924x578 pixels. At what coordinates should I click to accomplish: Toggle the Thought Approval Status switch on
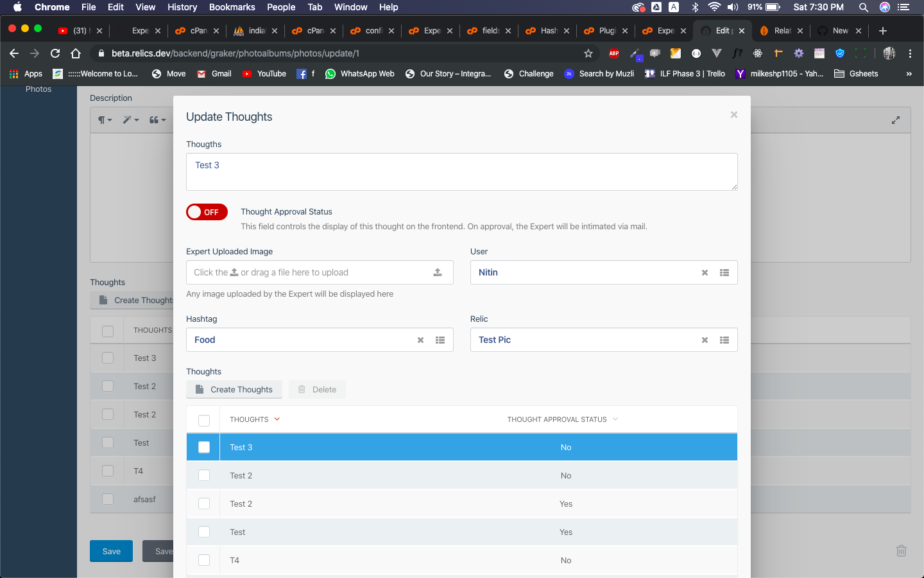tap(207, 211)
